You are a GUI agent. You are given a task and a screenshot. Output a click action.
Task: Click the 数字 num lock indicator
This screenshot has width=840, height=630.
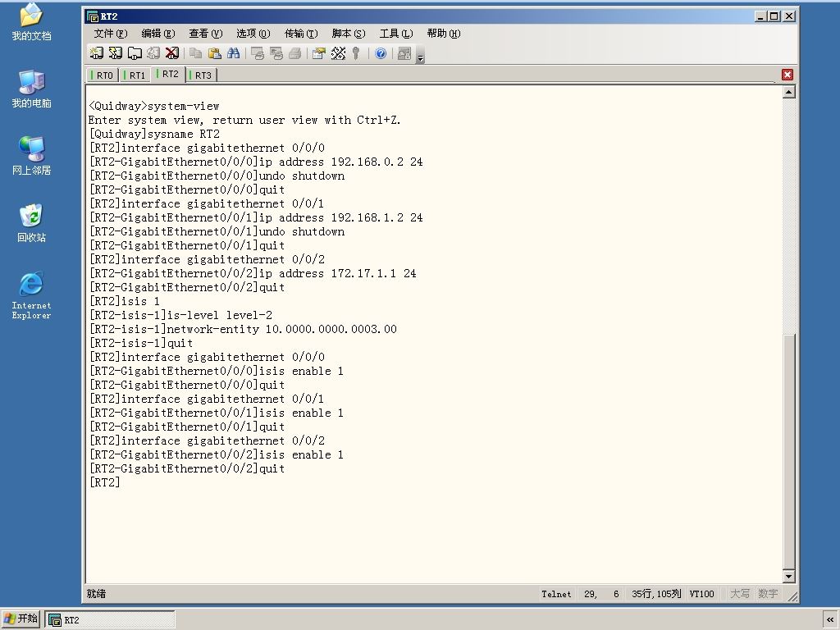pos(768,594)
